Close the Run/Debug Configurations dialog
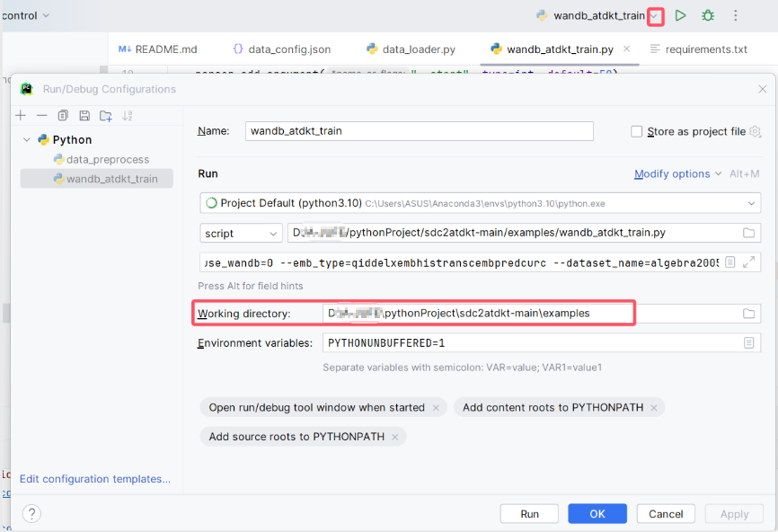The image size is (778, 532). pos(763,89)
